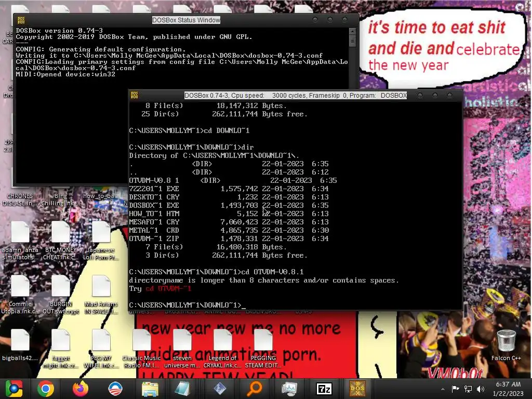Click the HOW_TO~1 HTM file row
The height and width of the screenshot is (399, 532).
tap(229, 214)
